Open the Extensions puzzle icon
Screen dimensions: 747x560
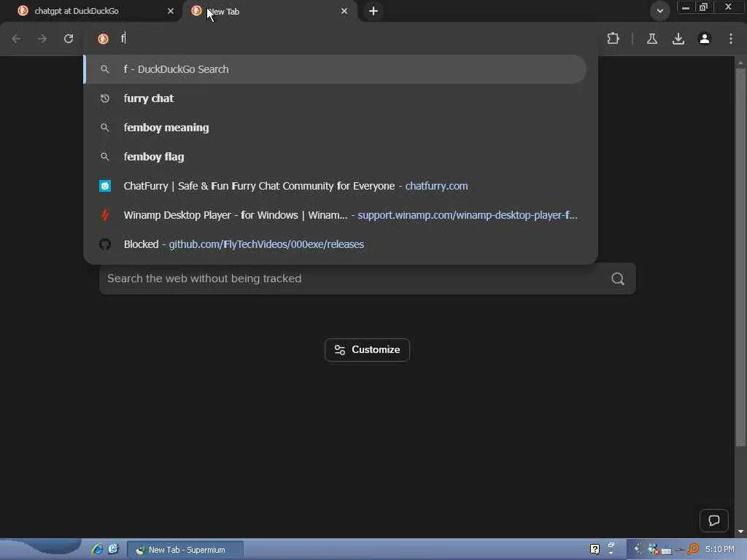(613, 39)
